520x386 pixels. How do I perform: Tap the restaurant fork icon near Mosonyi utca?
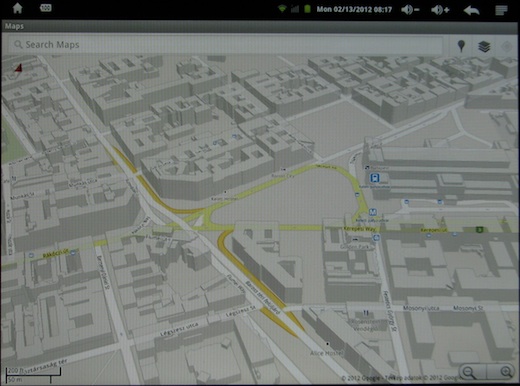click(366, 313)
